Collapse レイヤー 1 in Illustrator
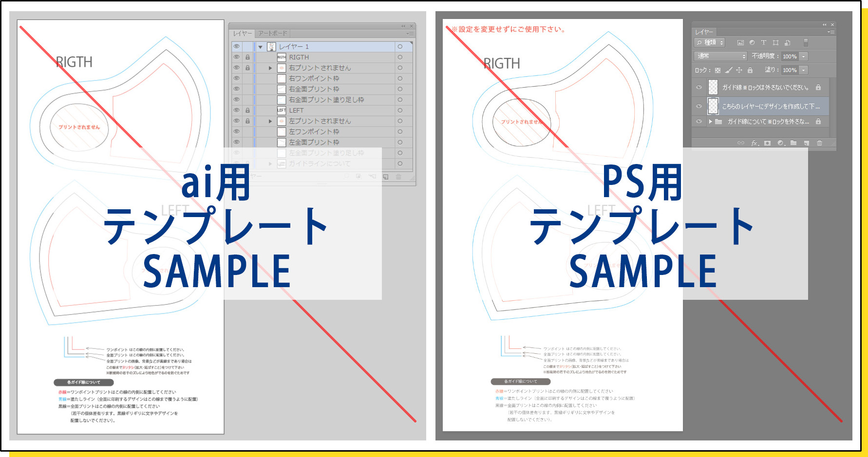 click(261, 47)
